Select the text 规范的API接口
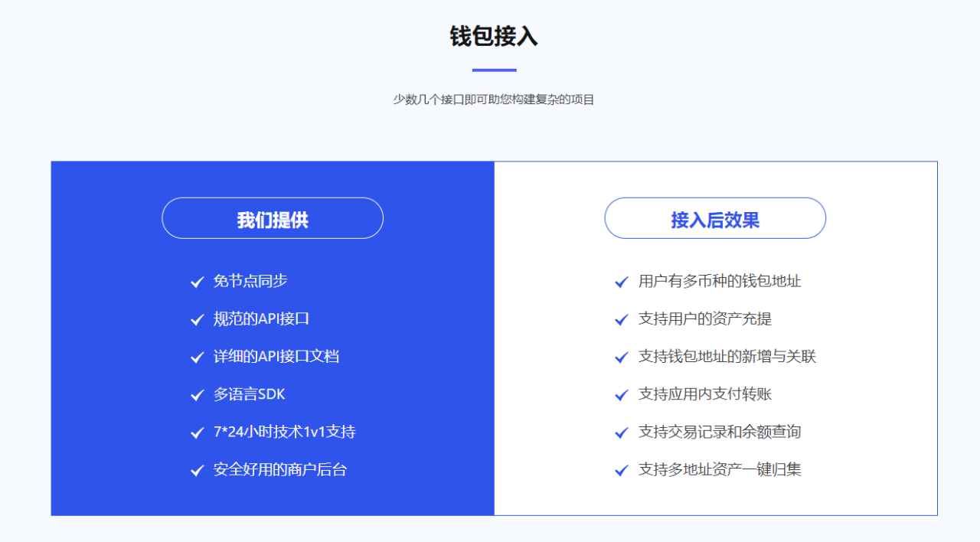This screenshot has width=980, height=542. click(x=261, y=318)
